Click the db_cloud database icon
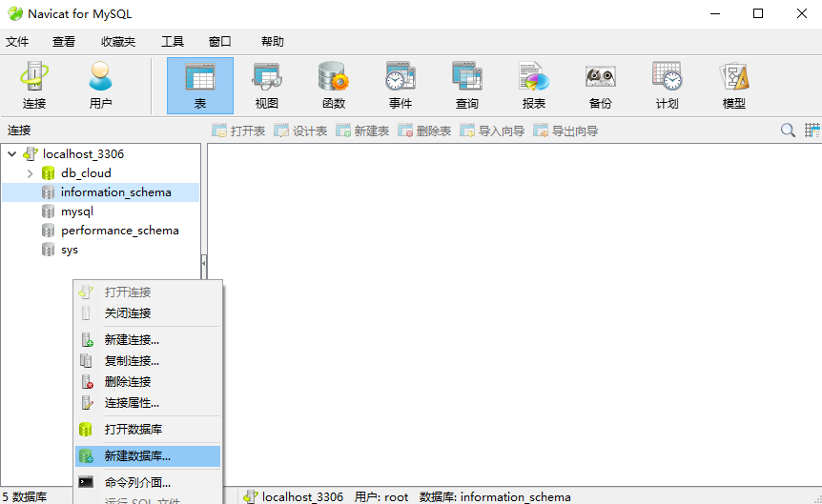 [x=49, y=172]
